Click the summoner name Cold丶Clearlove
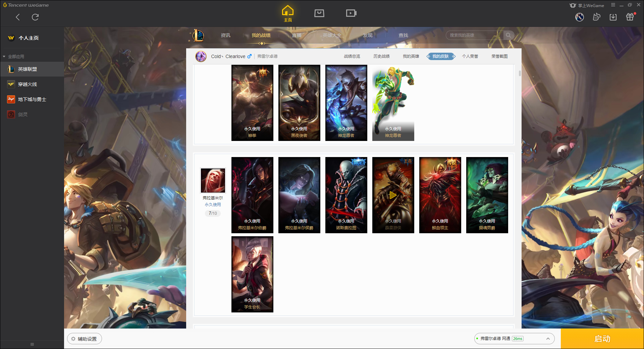The height and width of the screenshot is (349, 644). tap(228, 56)
